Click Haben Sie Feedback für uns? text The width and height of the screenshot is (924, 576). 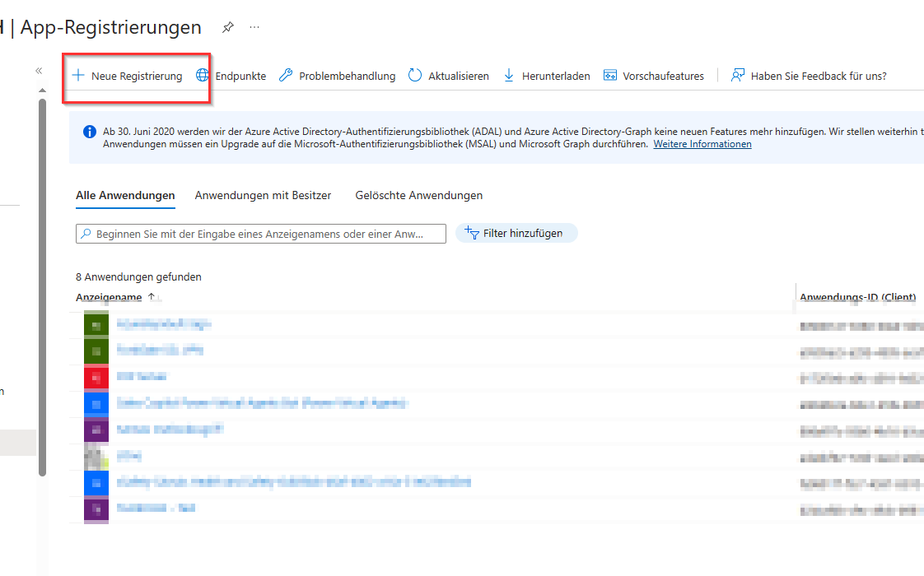pyautogui.click(x=819, y=76)
